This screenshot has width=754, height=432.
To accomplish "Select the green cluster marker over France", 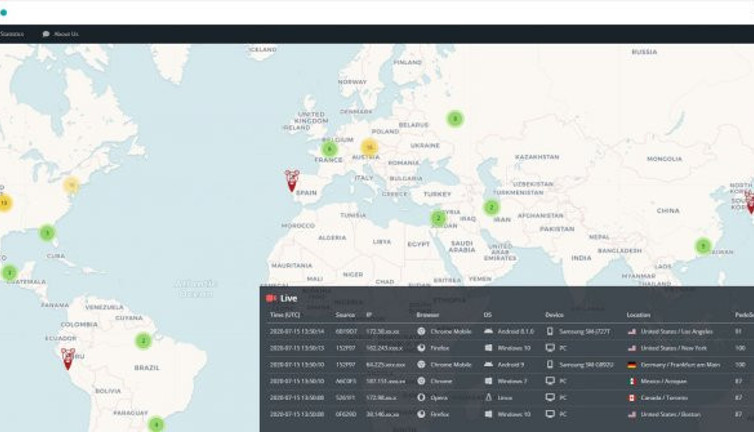I will pos(329,149).
